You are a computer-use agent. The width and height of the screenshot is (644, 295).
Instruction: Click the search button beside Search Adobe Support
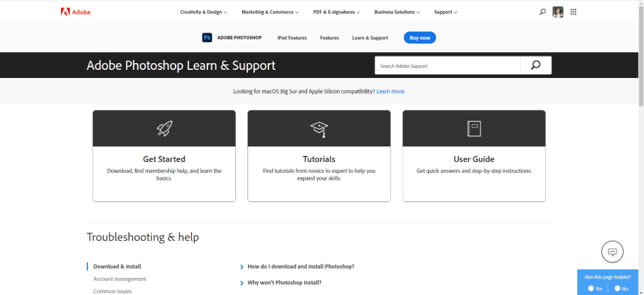pos(536,65)
